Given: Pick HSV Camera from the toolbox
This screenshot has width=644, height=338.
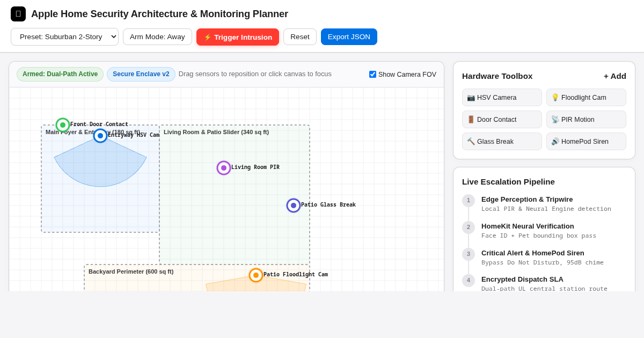Looking at the screenshot, I should [502, 98].
